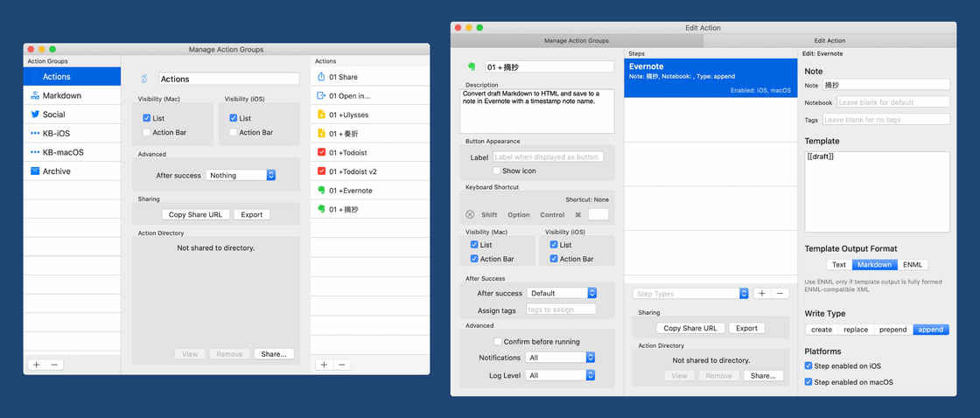Toggle iOS List visibility in Manage Action Groups
The height and width of the screenshot is (418, 980).
[233, 118]
